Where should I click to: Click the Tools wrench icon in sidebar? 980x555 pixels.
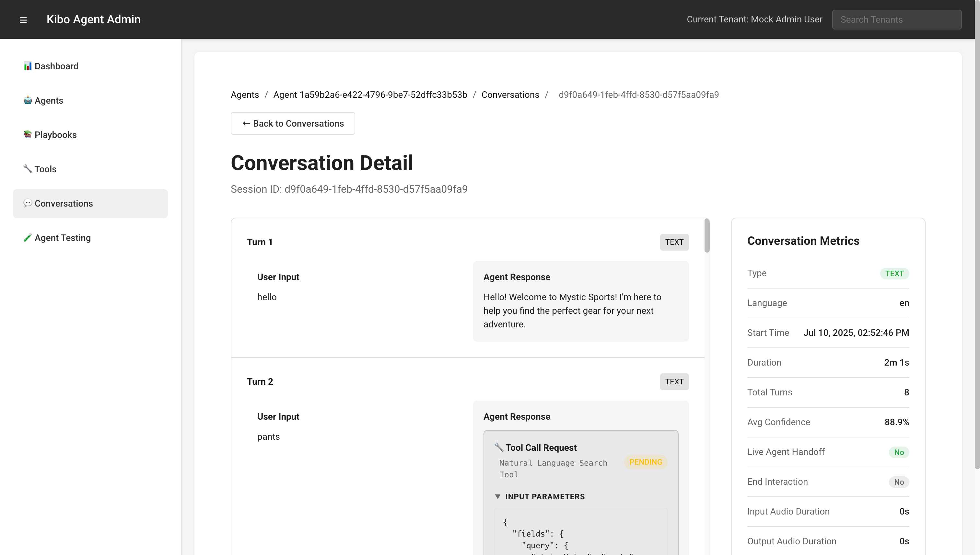pyautogui.click(x=28, y=169)
